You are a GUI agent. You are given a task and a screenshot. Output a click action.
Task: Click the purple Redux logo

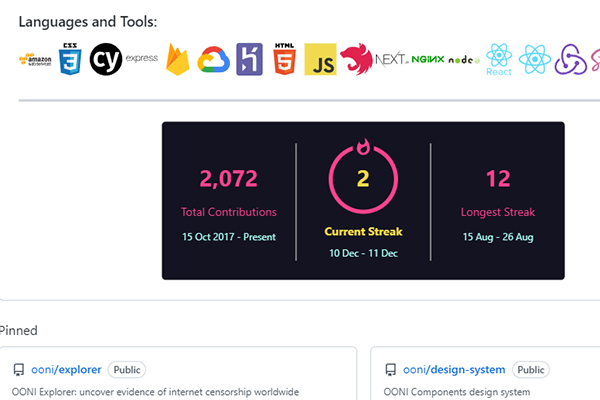tap(570, 60)
